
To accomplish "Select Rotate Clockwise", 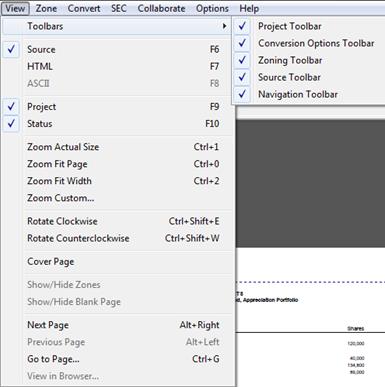I will tap(117, 221).
